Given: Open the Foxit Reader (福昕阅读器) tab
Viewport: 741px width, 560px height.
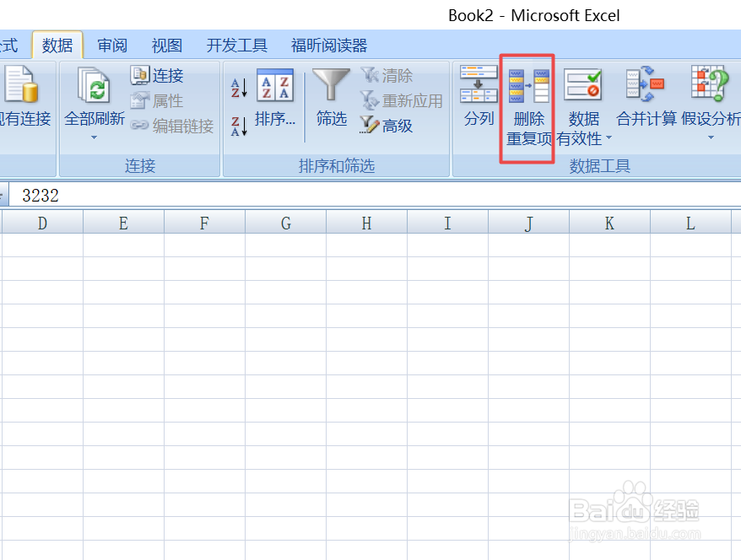Looking at the screenshot, I should pyautogui.click(x=329, y=46).
